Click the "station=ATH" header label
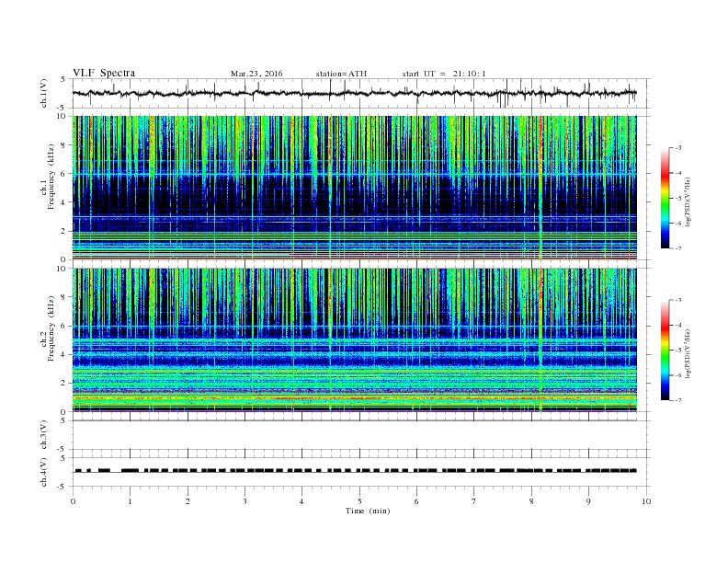The width and height of the screenshot is (728, 563). [x=341, y=74]
